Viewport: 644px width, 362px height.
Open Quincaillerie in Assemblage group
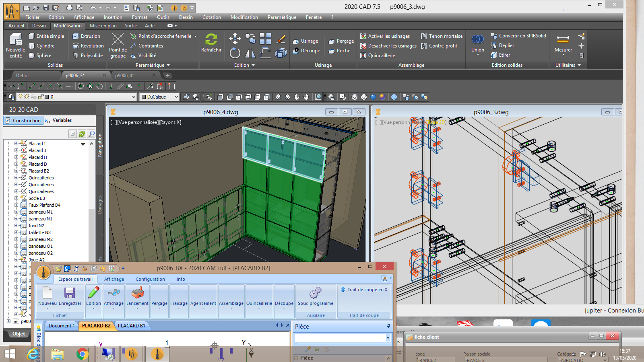377,56
